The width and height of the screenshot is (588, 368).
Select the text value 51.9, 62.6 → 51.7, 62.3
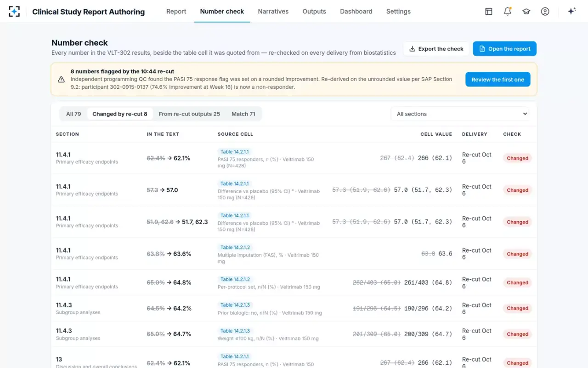pyautogui.click(x=177, y=222)
